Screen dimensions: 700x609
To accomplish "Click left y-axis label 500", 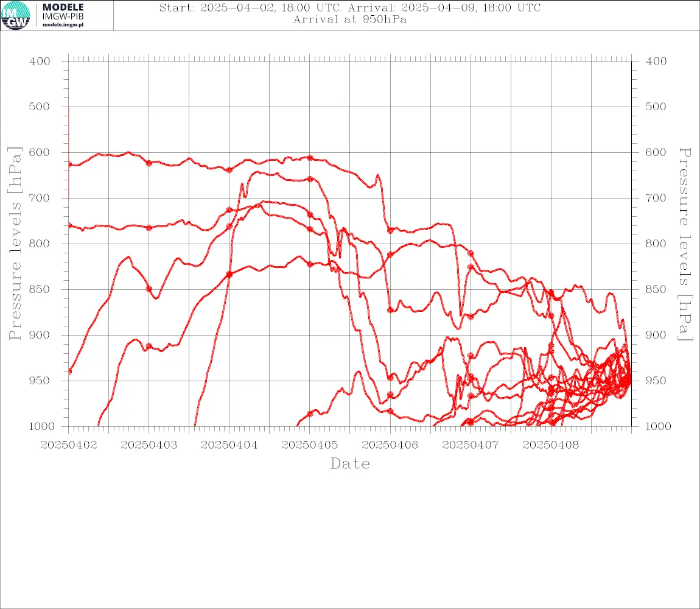I will click(40, 107).
